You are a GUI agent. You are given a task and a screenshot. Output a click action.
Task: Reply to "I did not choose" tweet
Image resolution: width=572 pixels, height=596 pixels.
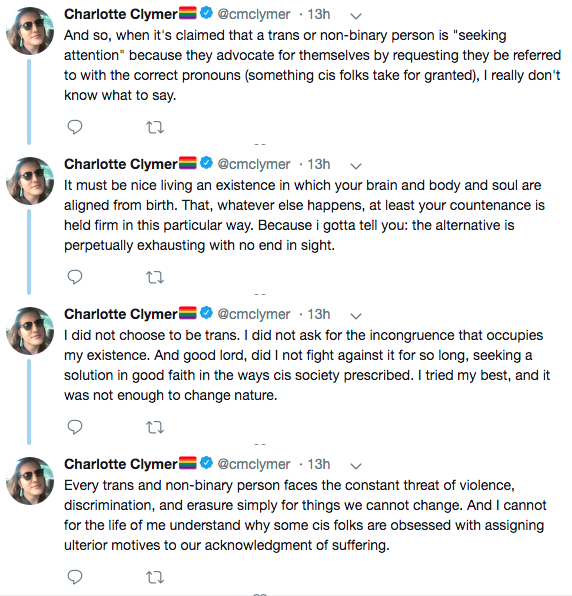point(75,427)
